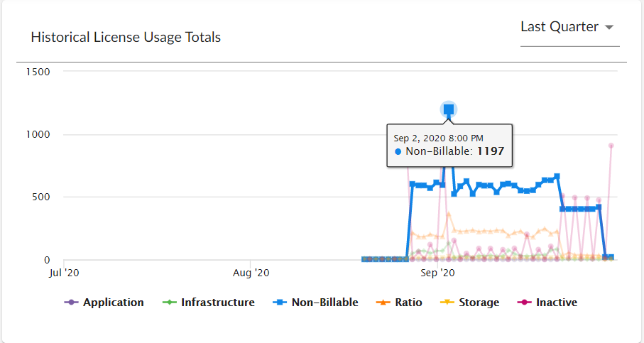Select the last Inactive peak point at far right

pyautogui.click(x=611, y=146)
